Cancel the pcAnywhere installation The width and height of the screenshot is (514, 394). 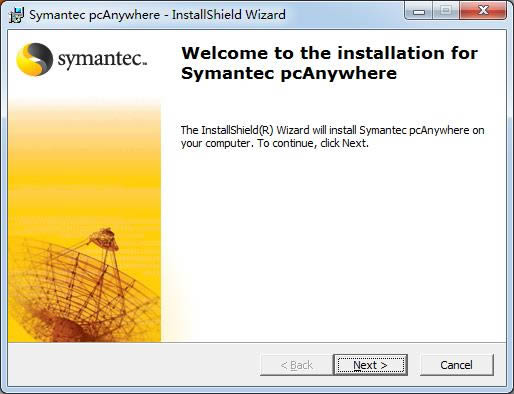pos(457,365)
